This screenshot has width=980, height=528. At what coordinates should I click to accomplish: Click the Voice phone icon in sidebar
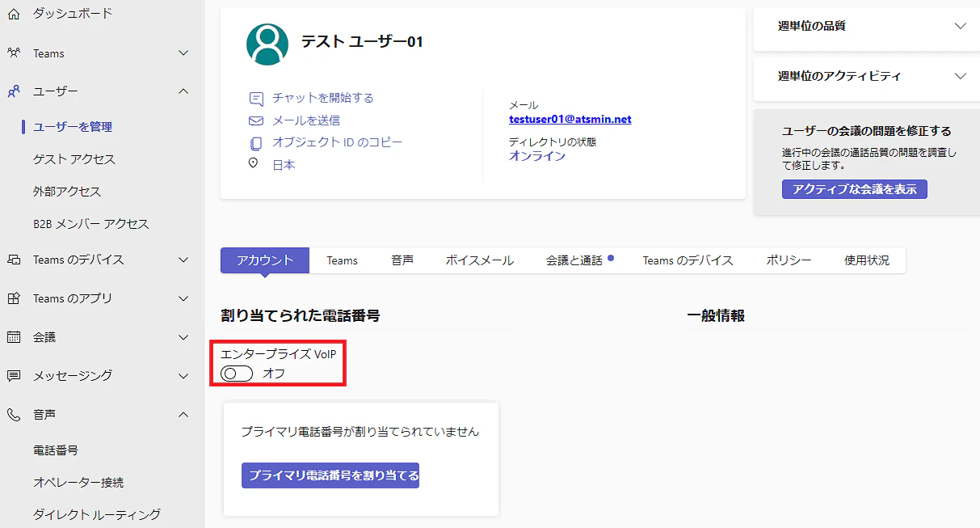pyautogui.click(x=14, y=415)
